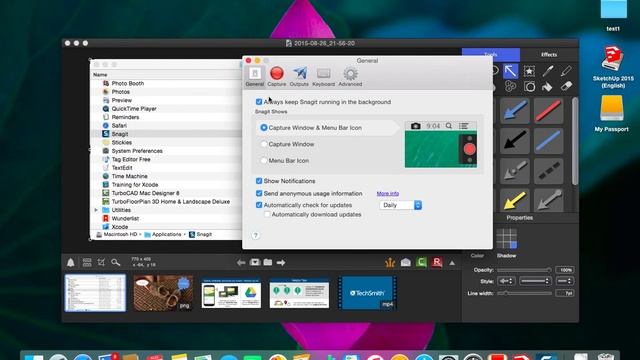Apply the red line quick style
The width and height of the screenshot is (640, 360).
548,111
